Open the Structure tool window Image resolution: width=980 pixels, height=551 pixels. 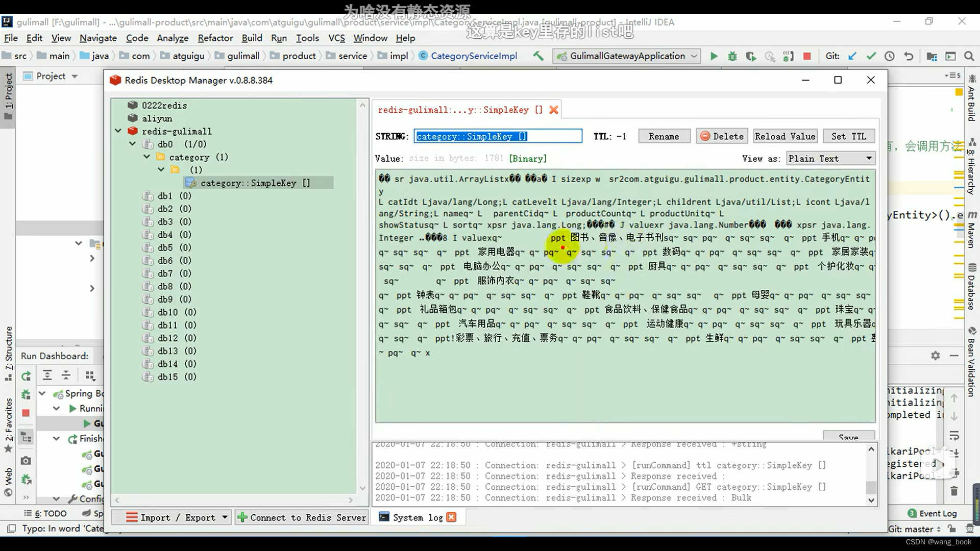(8, 353)
